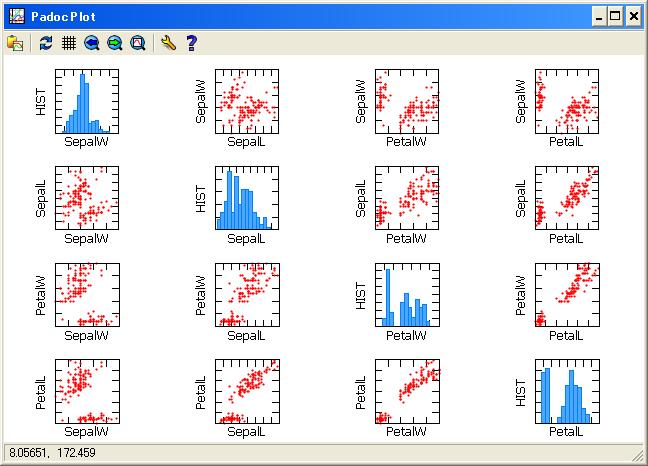This screenshot has height=466, width=648.
Task: Refresh the plot with the blue arrows icon
Action: (45, 43)
